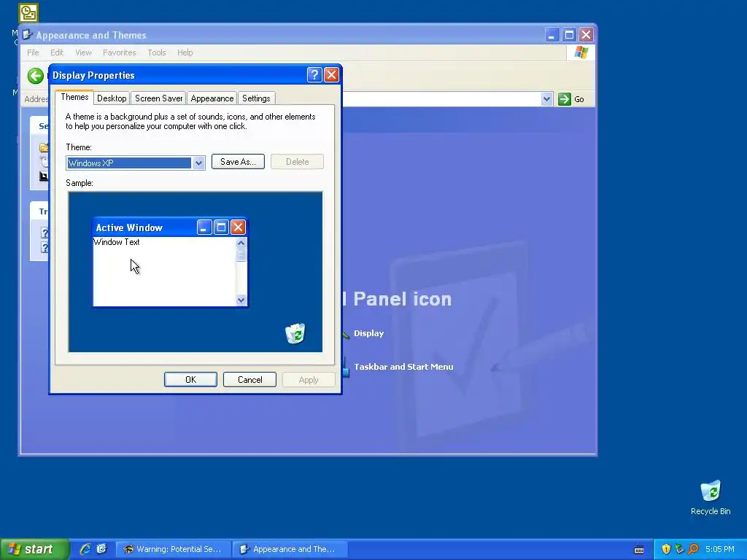Click the theme sample preview image
747x560 pixels.
tap(196, 272)
